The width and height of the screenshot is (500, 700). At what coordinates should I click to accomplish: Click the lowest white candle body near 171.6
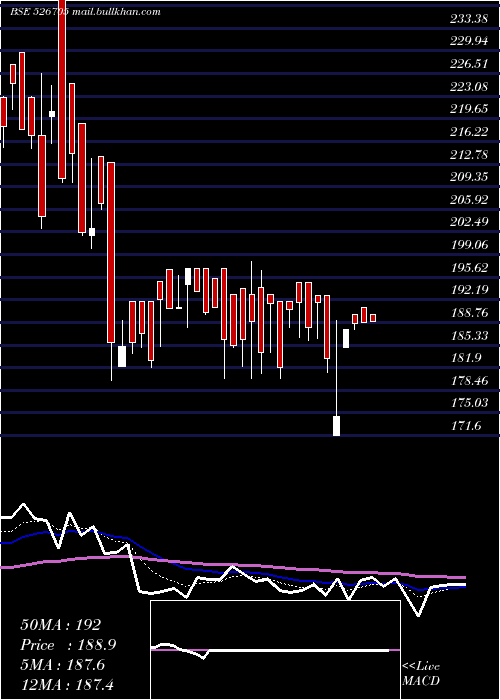coord(337,426)
